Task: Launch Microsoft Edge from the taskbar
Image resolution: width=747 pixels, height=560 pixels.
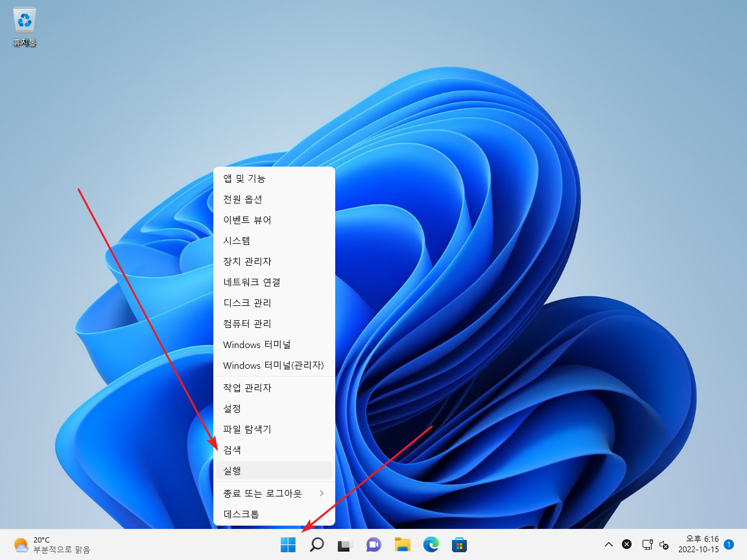Action: pyautogui.click(x=431, y=544)
